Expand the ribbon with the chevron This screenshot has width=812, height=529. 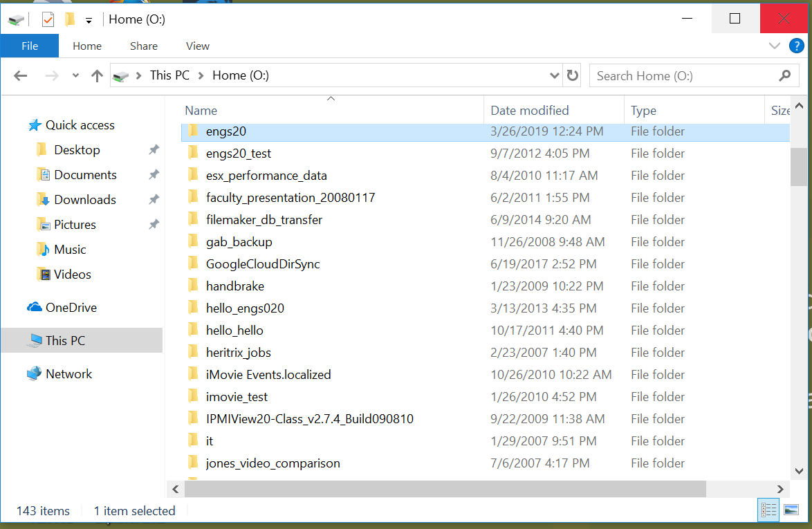click(774, 46)
